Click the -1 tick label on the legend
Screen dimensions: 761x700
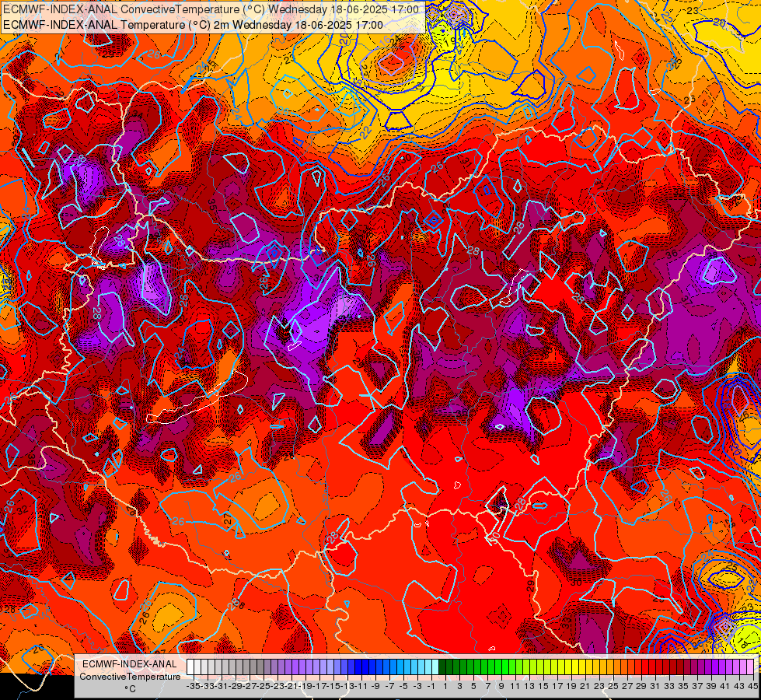(431, 686)
